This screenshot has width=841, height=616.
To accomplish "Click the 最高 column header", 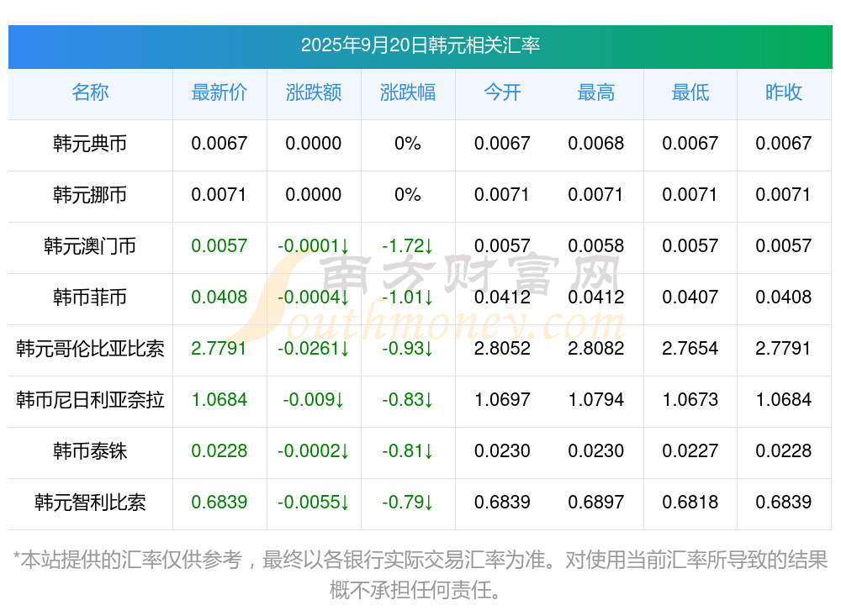I will pos(596,92).
